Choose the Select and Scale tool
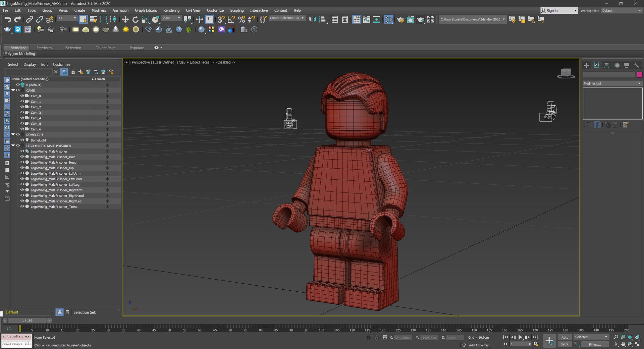The height and width of the screenshot is (349, 644). (x=146, y=19)
